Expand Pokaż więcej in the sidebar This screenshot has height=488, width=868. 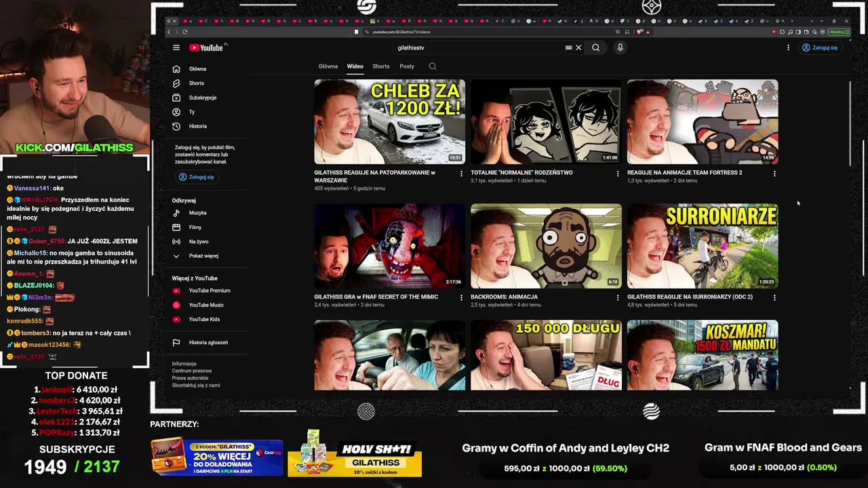coord(203,256)
